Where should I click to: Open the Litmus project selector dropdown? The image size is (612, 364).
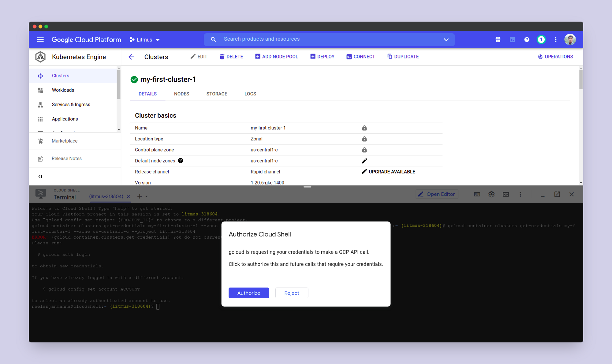tap(144, 40)
